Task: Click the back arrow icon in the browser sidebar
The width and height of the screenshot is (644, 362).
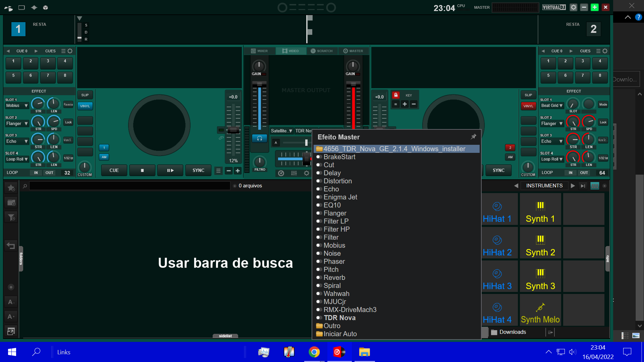Action: (x=11, y=246)
